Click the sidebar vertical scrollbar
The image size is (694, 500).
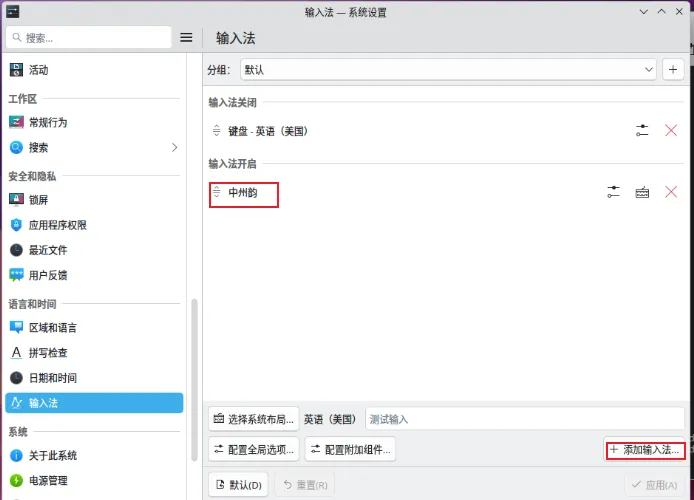coord(194,380)
